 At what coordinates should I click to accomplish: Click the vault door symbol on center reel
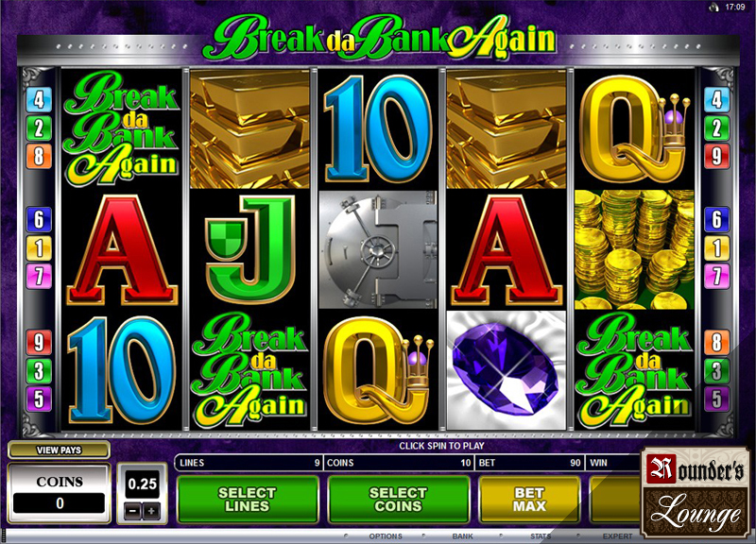378,249
